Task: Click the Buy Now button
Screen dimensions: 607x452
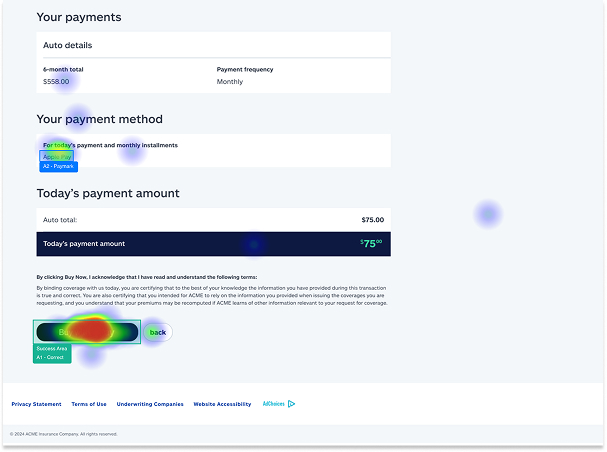Action: pos(87,332)
